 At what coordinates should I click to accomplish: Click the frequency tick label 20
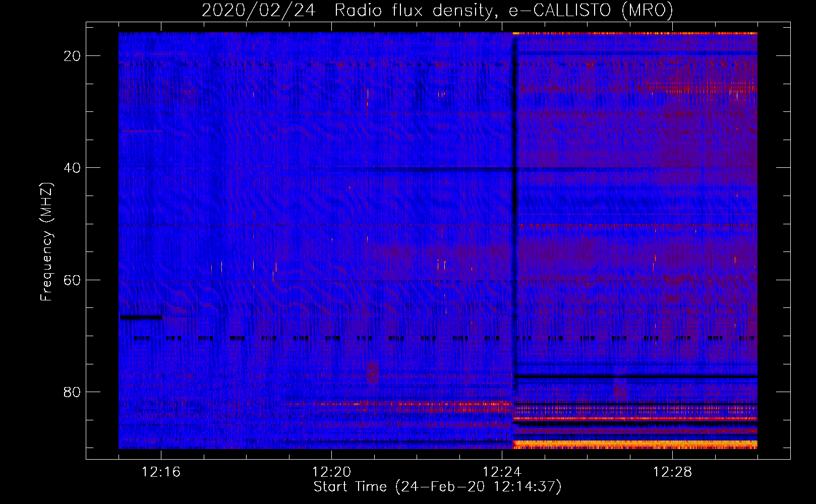(x=72, y=56)
